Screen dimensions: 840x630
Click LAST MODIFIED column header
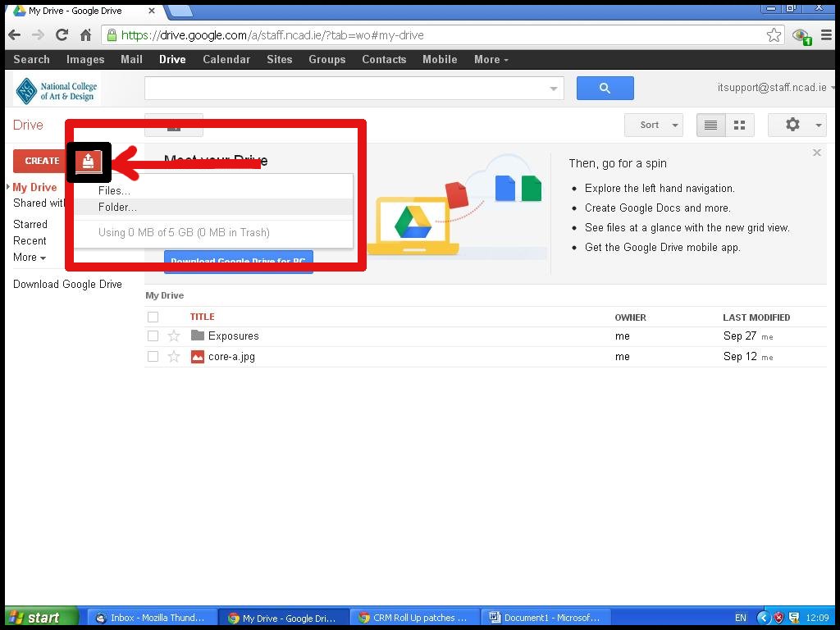(756, 317)
